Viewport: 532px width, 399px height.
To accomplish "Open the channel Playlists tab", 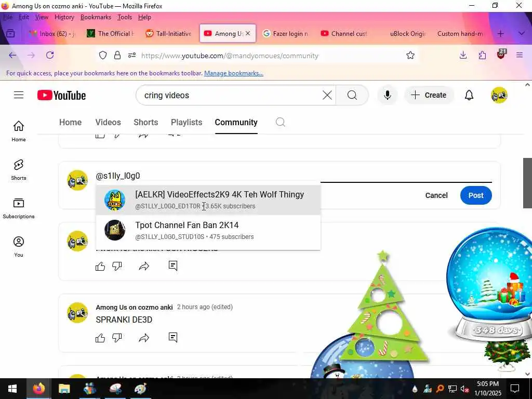I will point(187,122).
